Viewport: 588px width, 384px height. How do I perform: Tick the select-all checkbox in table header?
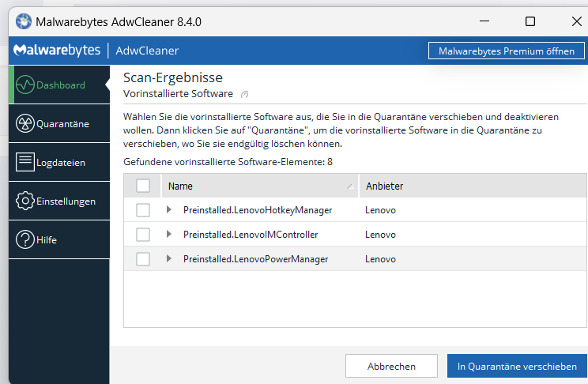[x=143, y=186]
